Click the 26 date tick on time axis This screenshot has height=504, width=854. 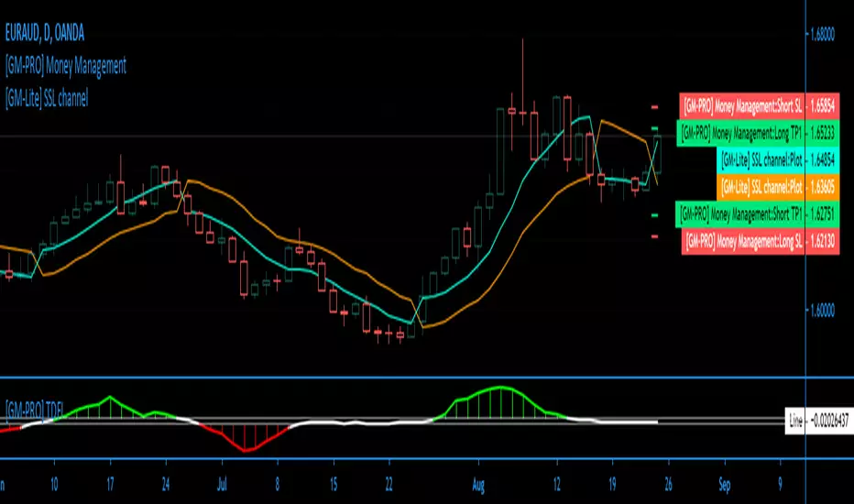click(668, 485)
